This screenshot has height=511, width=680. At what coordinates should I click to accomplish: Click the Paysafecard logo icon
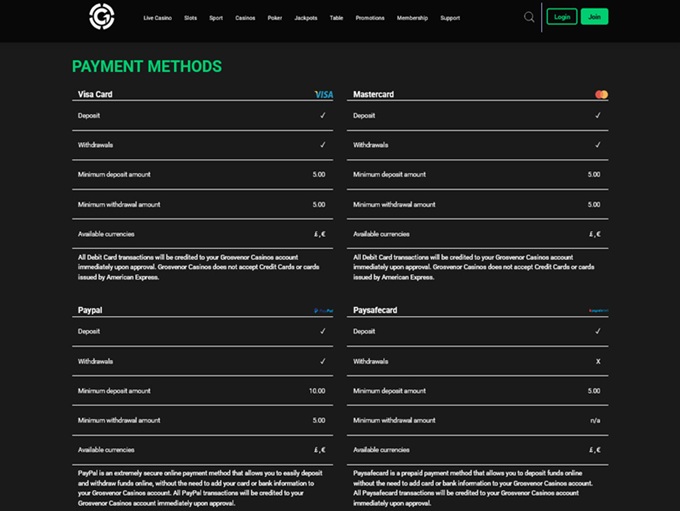598,311
